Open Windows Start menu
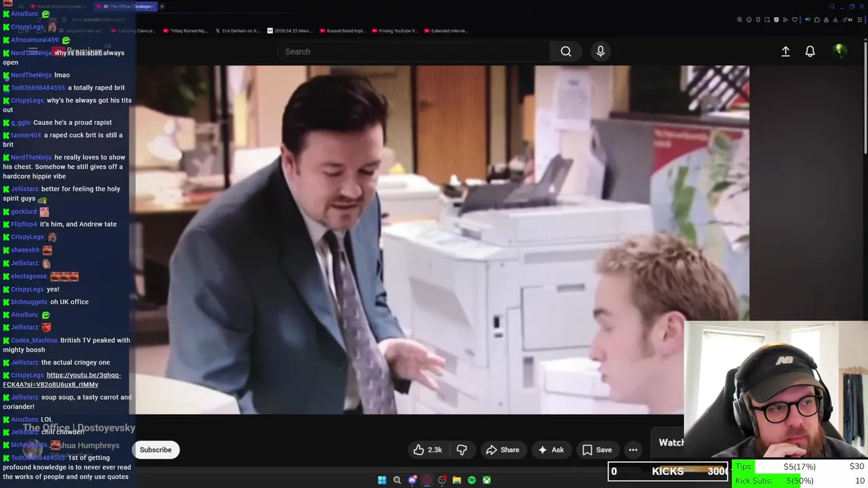 (x=382, y=480)
